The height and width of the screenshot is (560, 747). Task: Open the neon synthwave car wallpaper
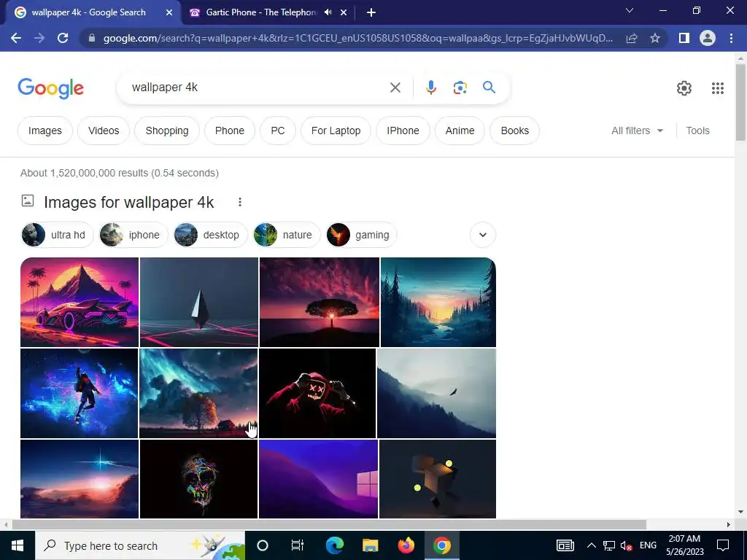point(80,302)
